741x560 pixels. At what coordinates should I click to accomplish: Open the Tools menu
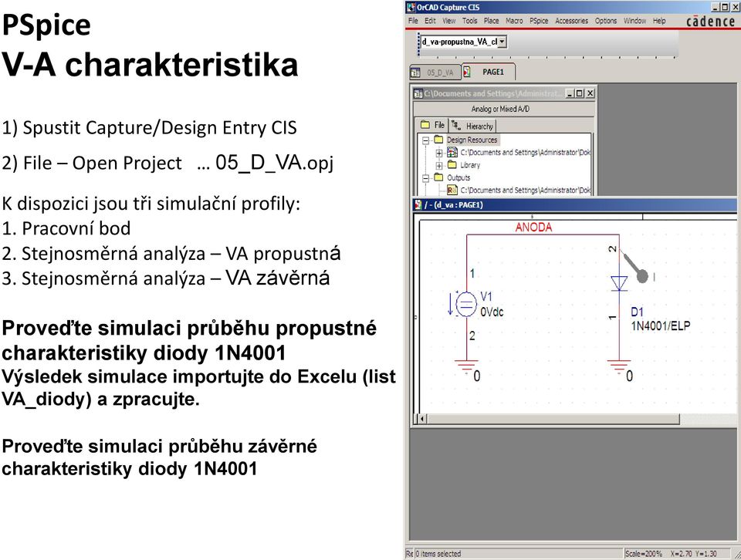point(470,21)
